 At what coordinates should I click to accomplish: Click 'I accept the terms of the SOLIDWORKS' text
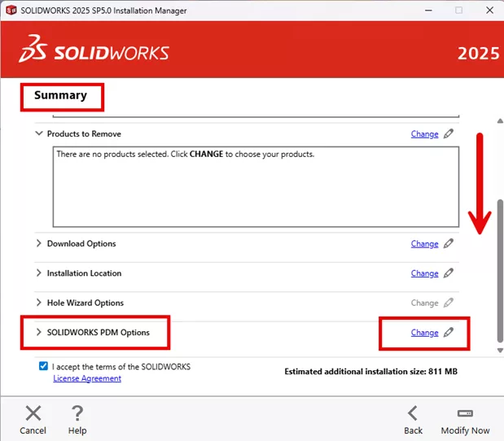pos(121,367)
